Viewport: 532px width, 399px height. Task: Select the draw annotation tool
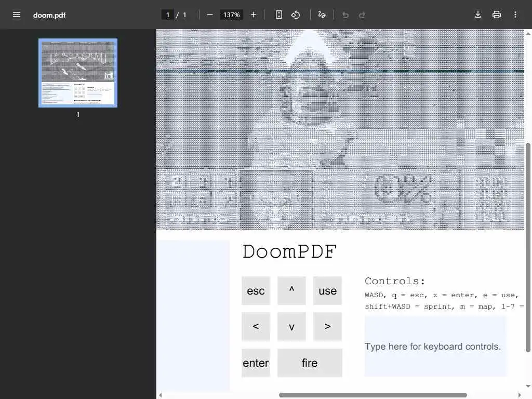coord(322,15)
